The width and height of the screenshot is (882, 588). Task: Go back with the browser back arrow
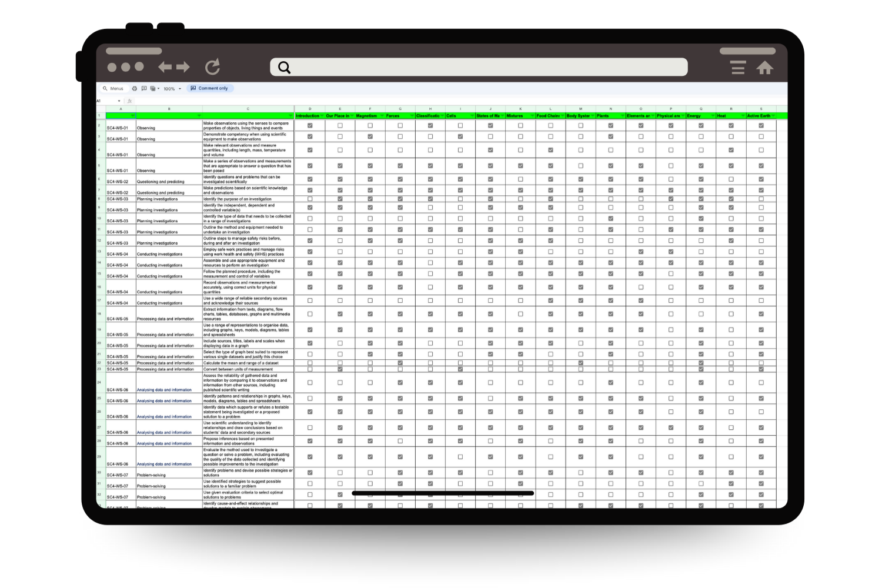165,67
